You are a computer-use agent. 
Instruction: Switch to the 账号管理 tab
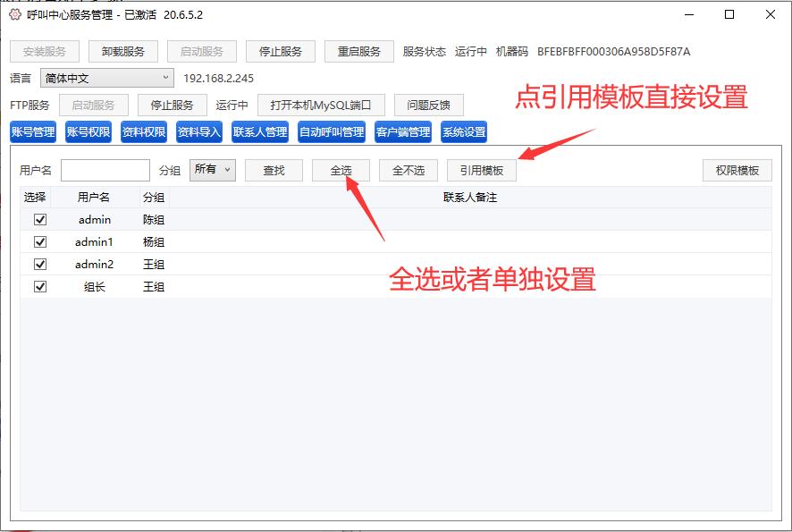(33, 131)
